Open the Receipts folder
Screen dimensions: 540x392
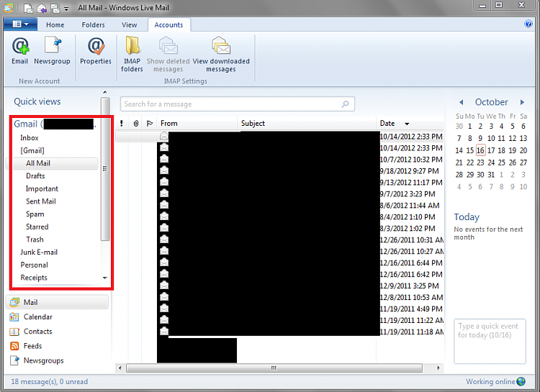pyautogui.click(x=34, y=278)
